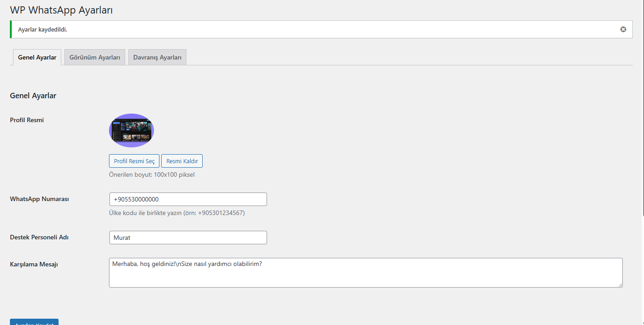This screenshot has width=644, height=325.
Task: Click the "WhatsApp Numarası" label
Action: [x=39, y=199]
